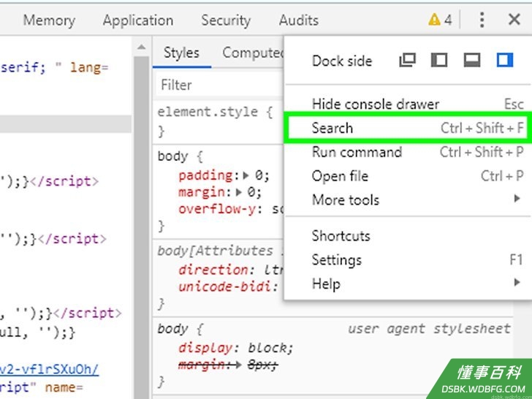Expand the padding shorthand triangle
This screenshot has width=532, height=399.
tap(246, 175)
